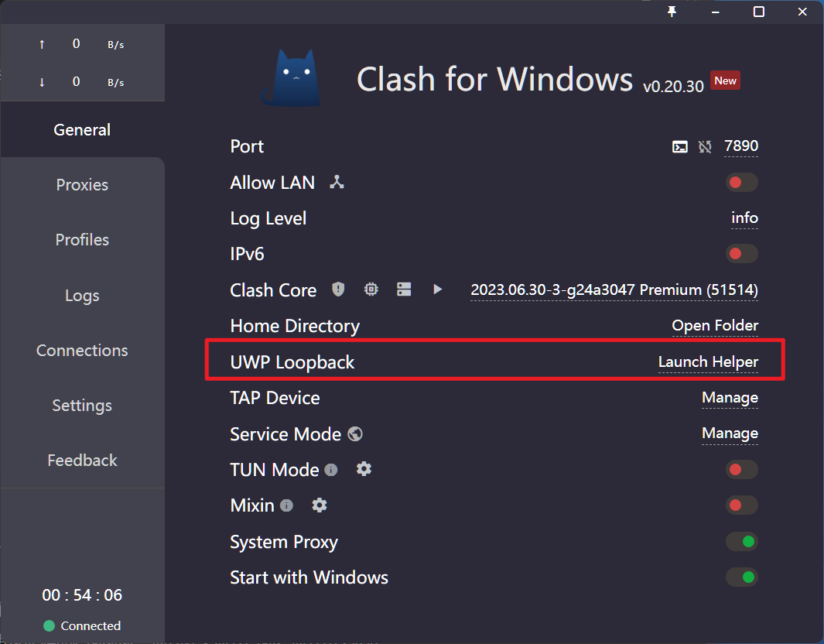Viewport: 824px width, 644px height.
Task: Click the chip icon next to Clash Core
Action: [371, 289]
